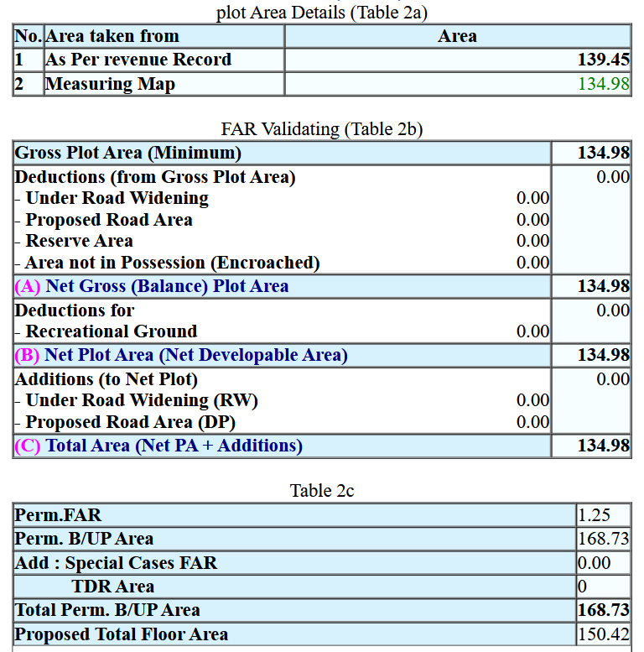
Task: Click the 'Gross Plot Area (Minimum)' label
Action: tap(127, 153)
